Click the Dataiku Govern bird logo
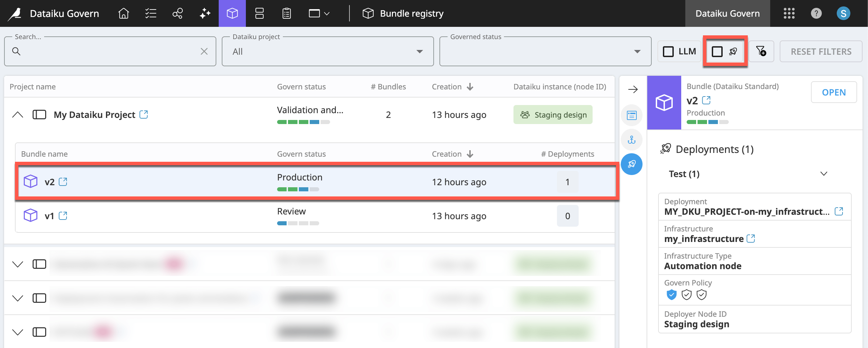 (x=15, y=14)
